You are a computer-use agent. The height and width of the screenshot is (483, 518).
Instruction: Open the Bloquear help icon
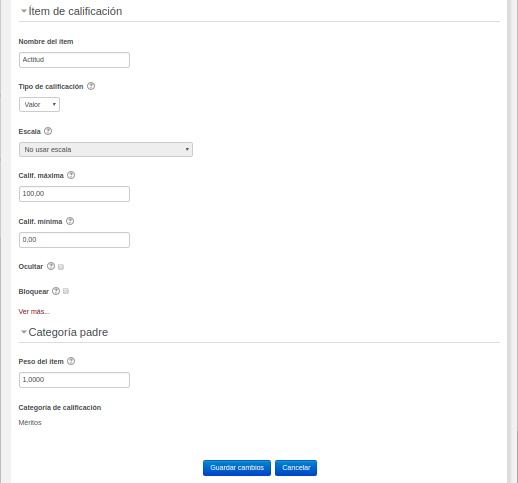click(56, 291)
